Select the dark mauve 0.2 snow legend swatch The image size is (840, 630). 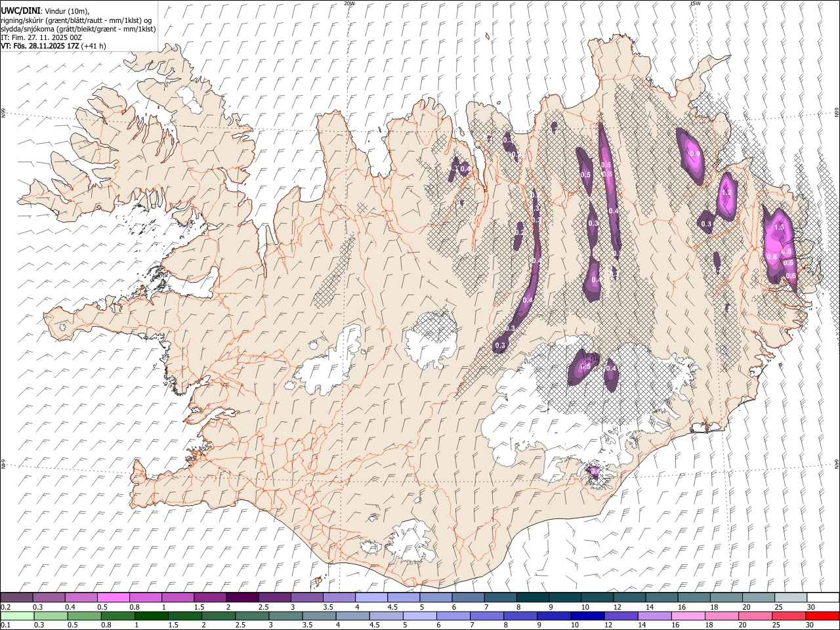(x=17, y=597)
